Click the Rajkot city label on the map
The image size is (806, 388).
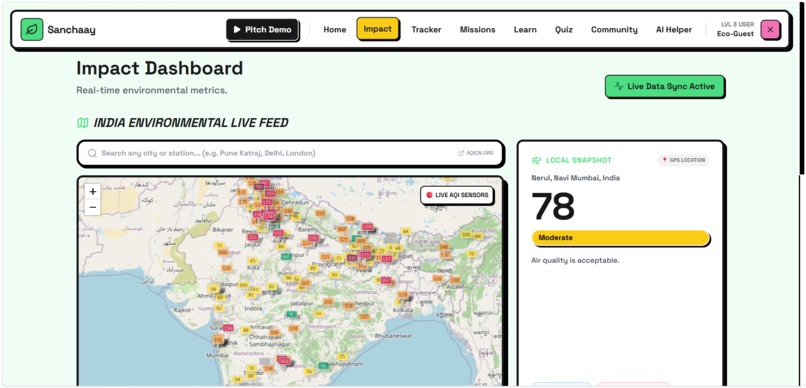point(182,310)
